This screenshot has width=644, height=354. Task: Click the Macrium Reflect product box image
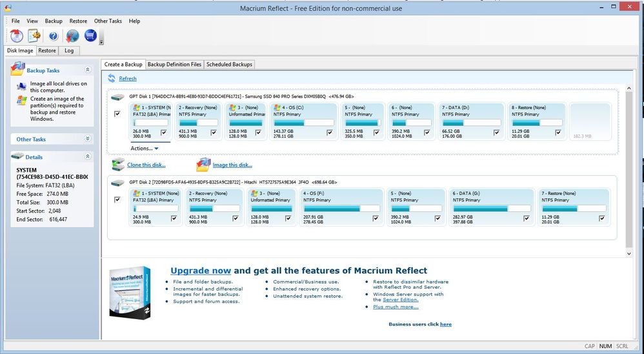tap(130, 293)
